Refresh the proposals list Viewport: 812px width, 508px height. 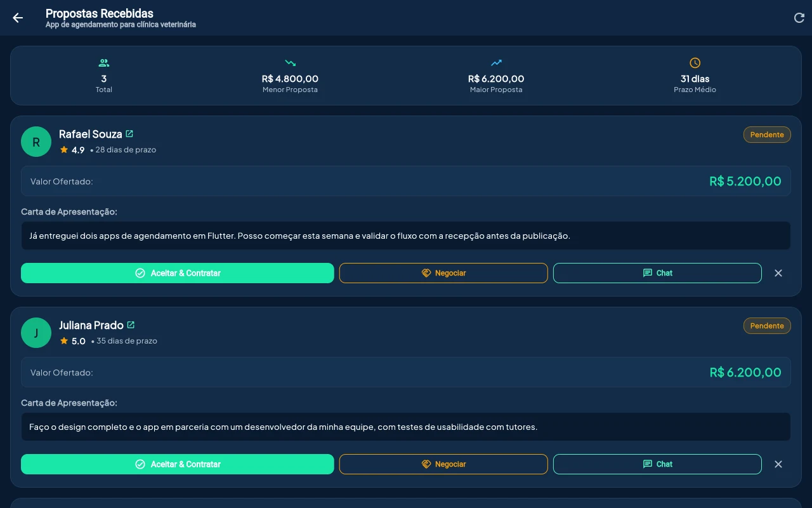click(799, 18)
